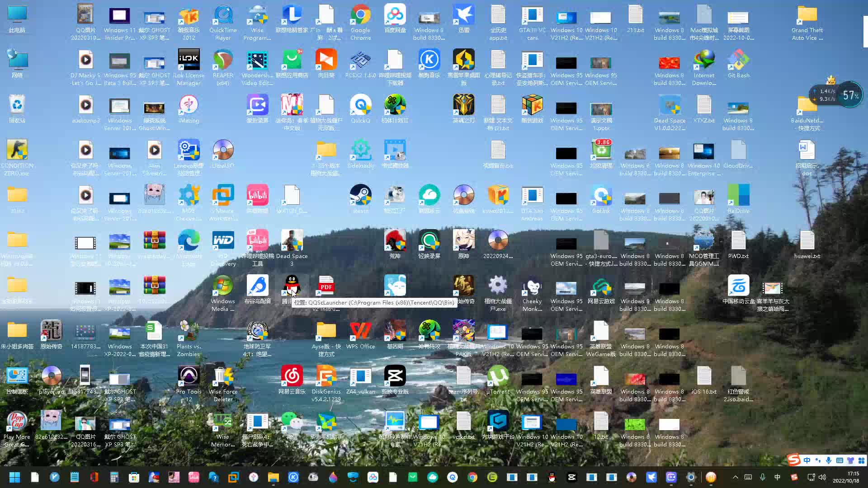Toggle the microphone icon in system tray
The width and height of the screenshot is (868, 488).
(763, 477)
